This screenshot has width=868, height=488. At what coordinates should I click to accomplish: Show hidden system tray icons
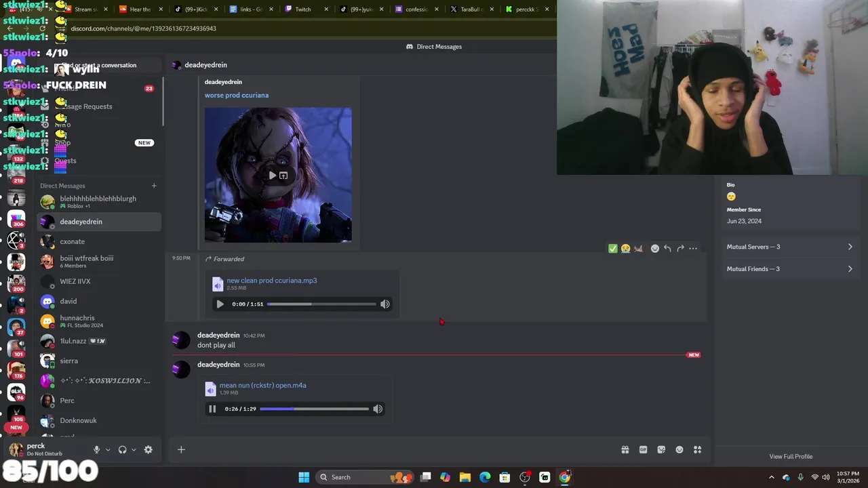click(771, 477)
